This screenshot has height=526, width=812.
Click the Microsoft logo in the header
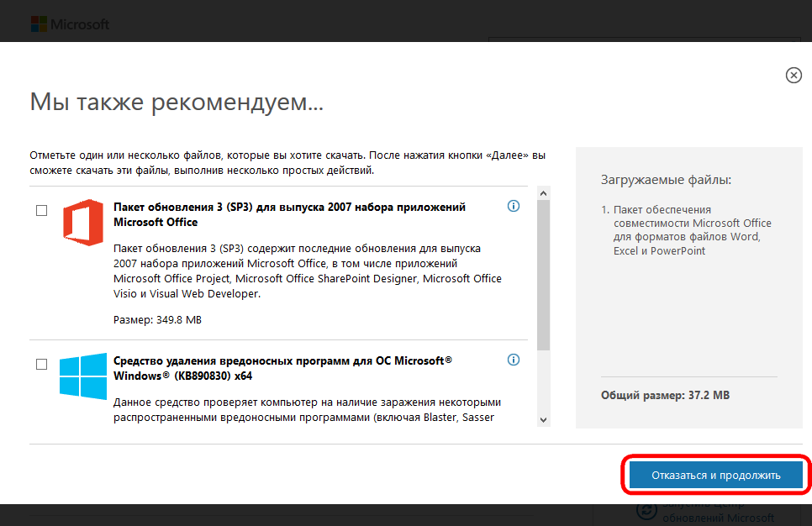point(71,24)
